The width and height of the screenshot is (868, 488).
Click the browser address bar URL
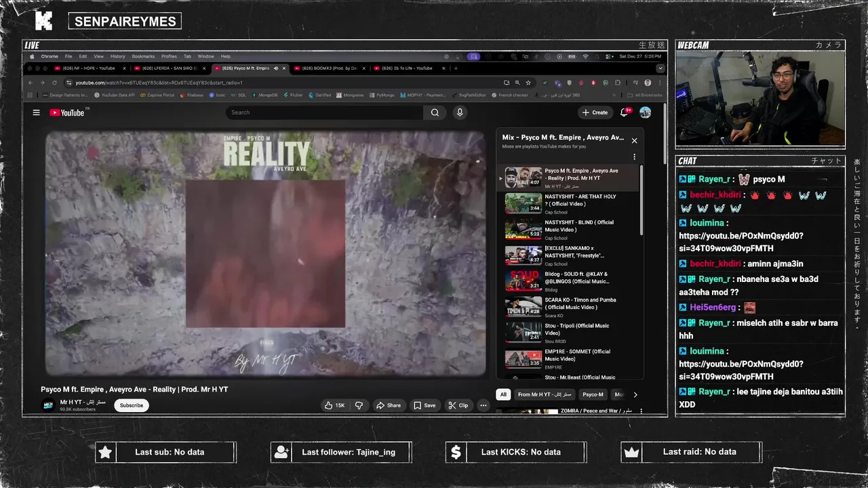(x=159, y=83)
